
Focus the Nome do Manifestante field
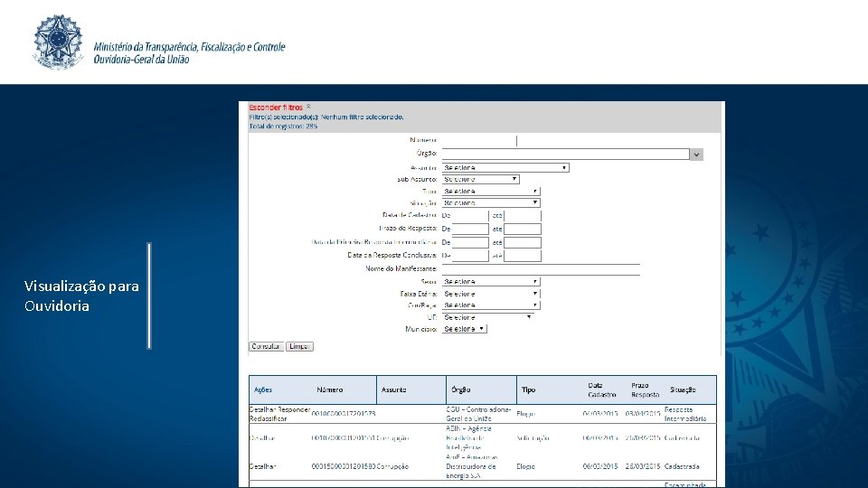click(541, 269)
